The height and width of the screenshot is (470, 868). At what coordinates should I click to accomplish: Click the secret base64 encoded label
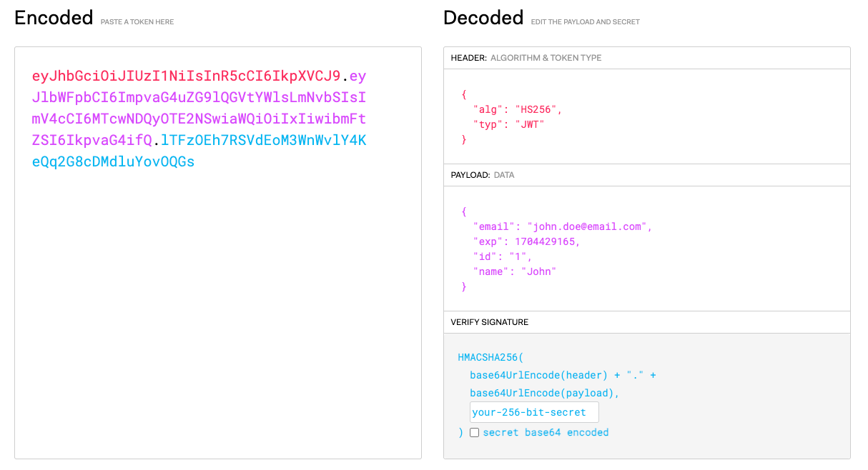pos(546,432)
